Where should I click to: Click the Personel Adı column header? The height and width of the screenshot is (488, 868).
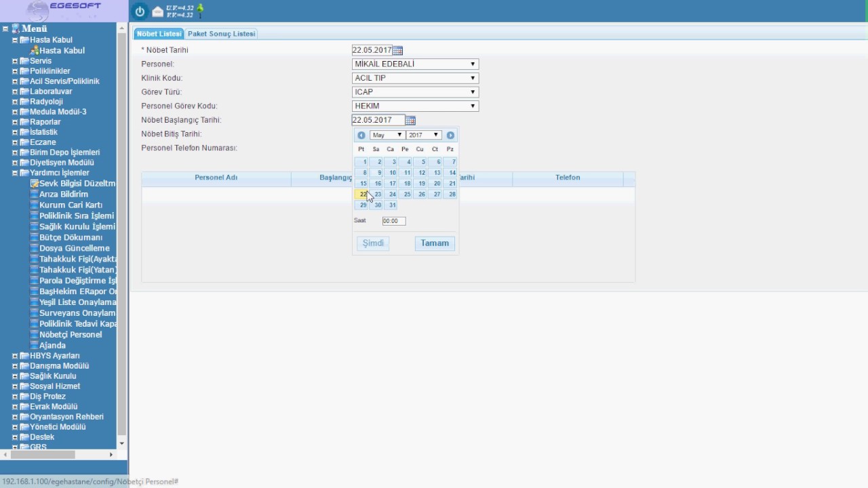[x=216, y=178]
